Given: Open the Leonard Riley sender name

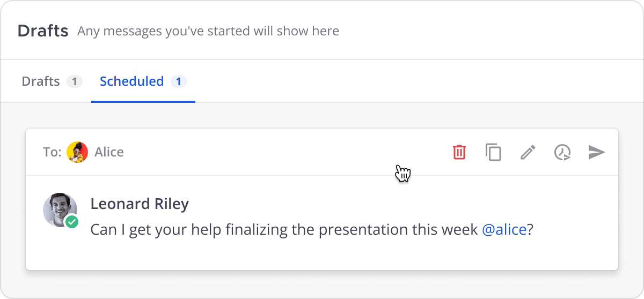Looking at the screenshot, I should [x=140, y=204].
